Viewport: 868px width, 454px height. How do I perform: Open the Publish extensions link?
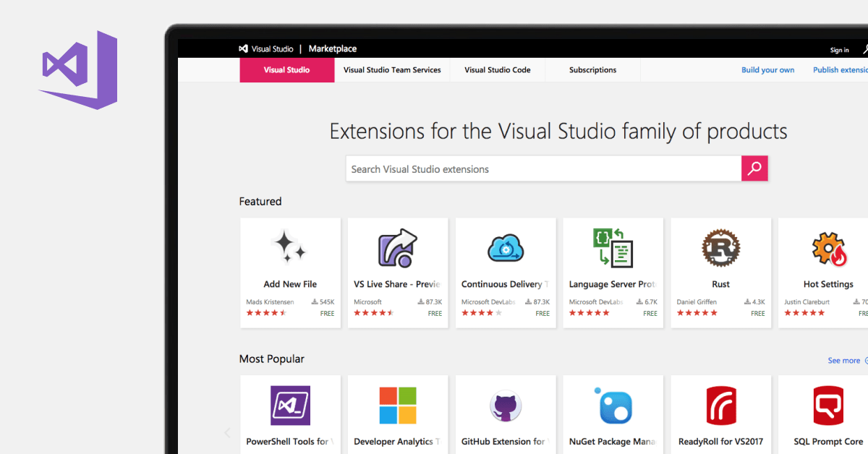pyautogui.click(x=841, y=70)
